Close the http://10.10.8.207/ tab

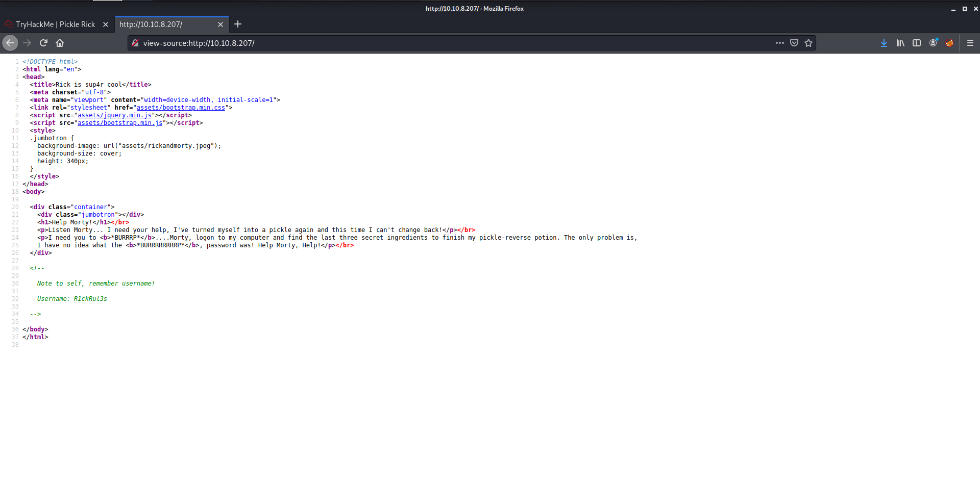click(x=220, y=24)
